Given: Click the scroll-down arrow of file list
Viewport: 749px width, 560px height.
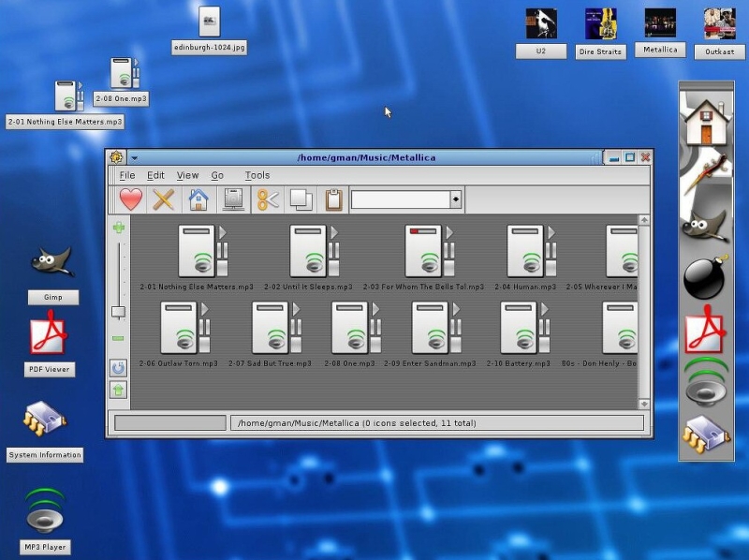Looking at the screenshot, I should tap(644, 404).
